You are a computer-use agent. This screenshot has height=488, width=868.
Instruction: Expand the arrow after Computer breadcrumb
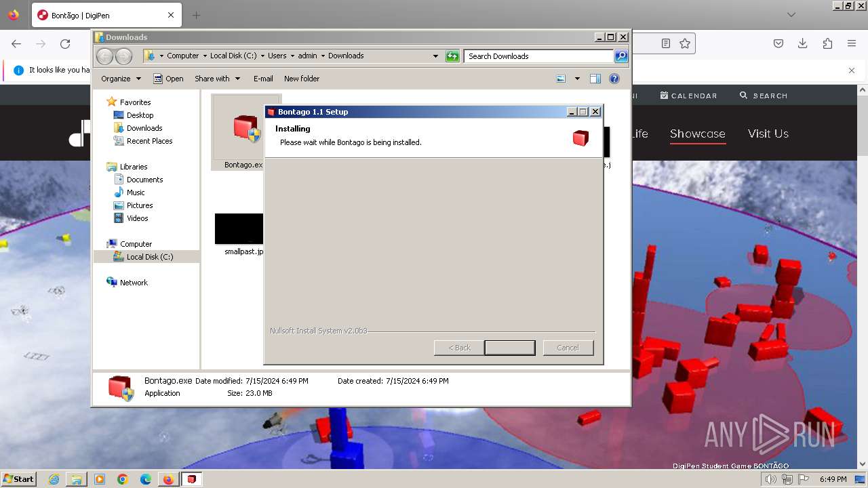pos(205,56)
